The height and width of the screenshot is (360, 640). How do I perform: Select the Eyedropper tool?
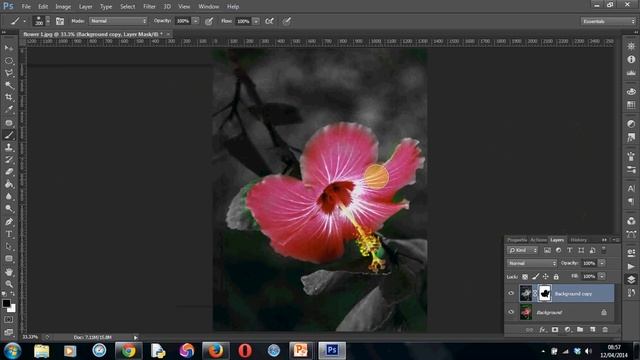tap(9, 110)
